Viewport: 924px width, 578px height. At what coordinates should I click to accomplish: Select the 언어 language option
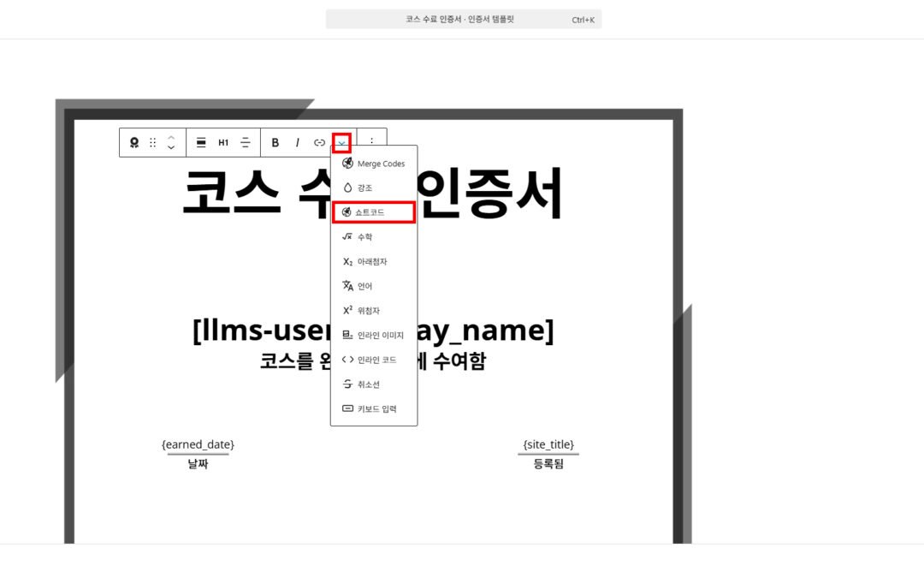click(x=374, y=286)
